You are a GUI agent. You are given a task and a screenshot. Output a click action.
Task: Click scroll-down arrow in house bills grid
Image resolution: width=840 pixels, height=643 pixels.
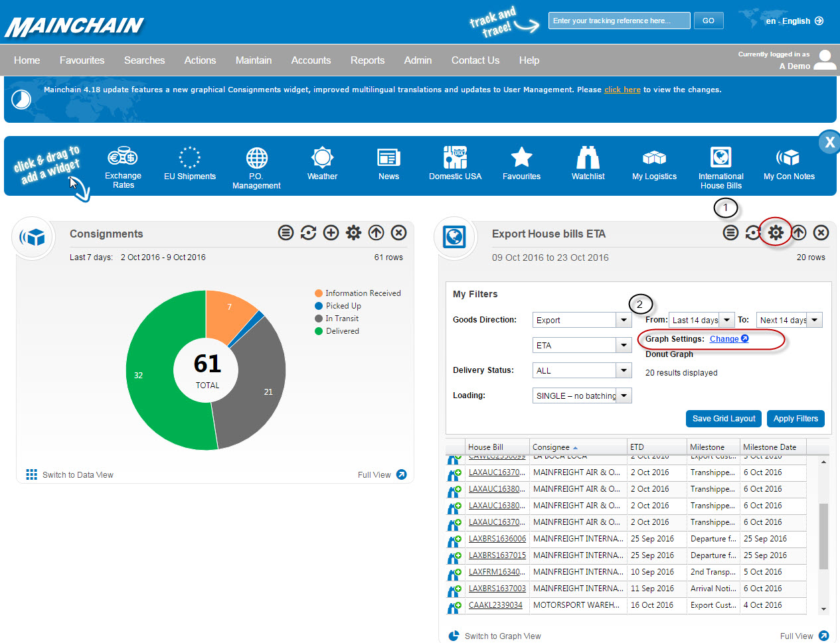[823, 609]
